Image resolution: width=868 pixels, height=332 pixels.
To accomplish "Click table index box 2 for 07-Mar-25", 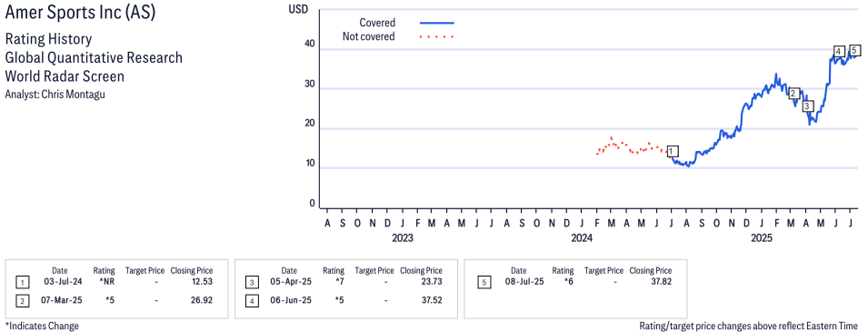I will 21,300.
